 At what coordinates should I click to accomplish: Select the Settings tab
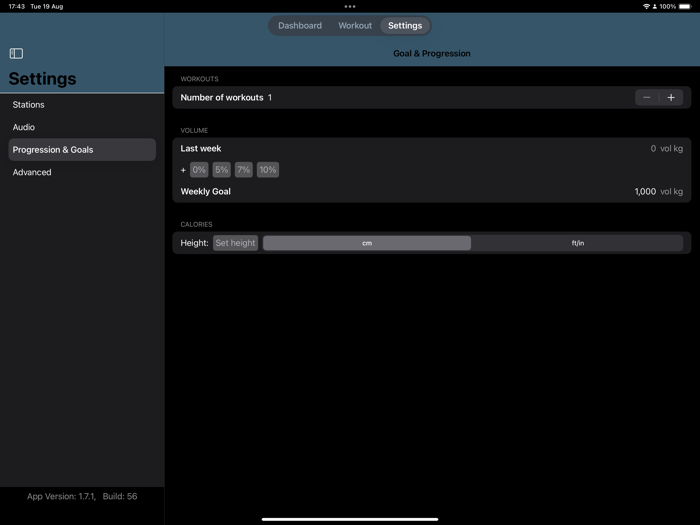click(x=405, y=25)
